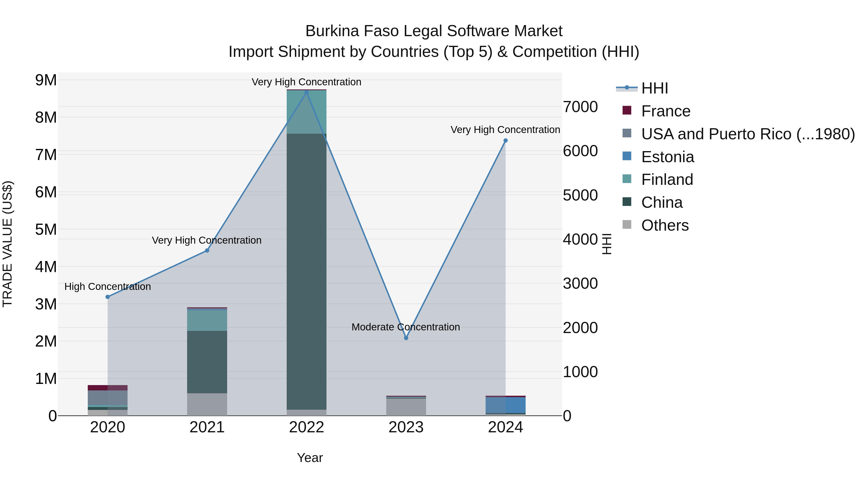Click 'Very High Concentration' label above 2021
The width and height of the screenshot is (868, 488).
tap(207, 240)
